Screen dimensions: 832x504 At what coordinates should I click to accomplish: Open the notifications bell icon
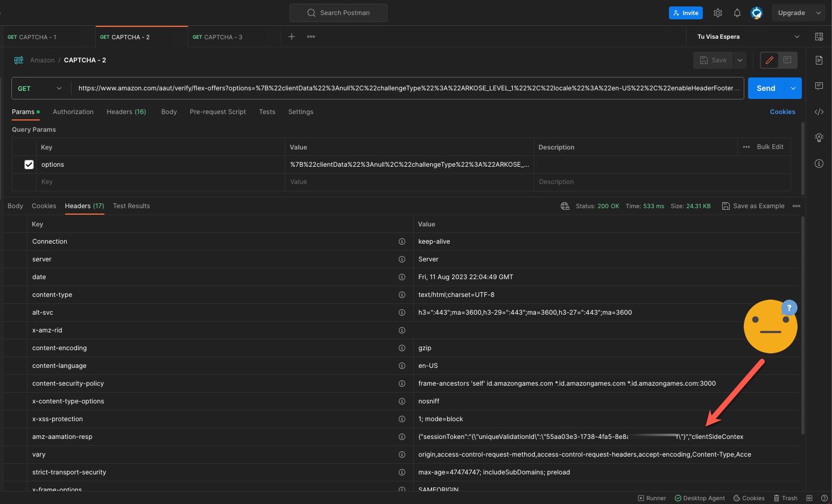[x=737, y=12]
